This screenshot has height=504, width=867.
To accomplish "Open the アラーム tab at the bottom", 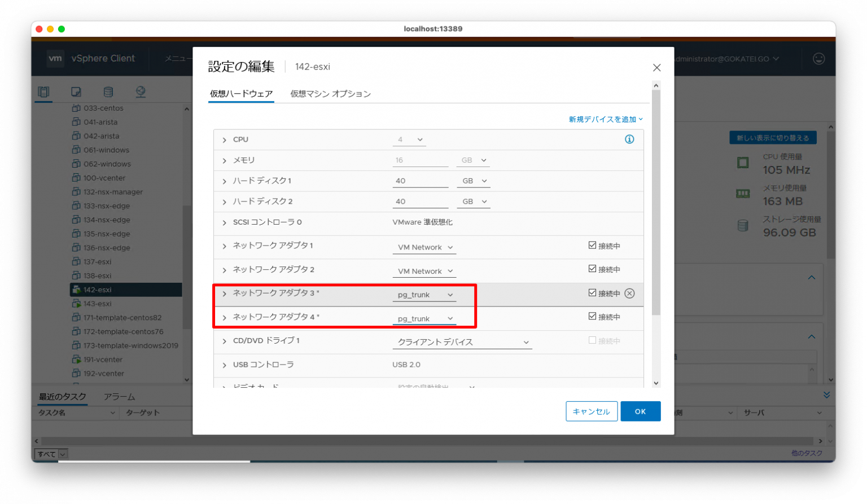I will click(119, 397).
